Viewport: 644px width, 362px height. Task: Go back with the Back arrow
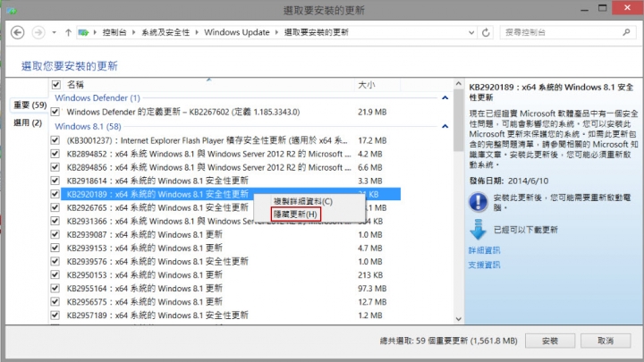point(17,32)
